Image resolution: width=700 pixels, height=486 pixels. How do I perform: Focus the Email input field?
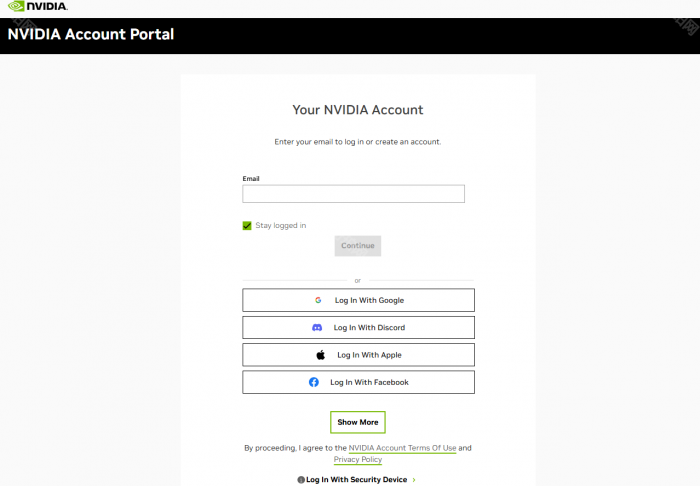353,194
